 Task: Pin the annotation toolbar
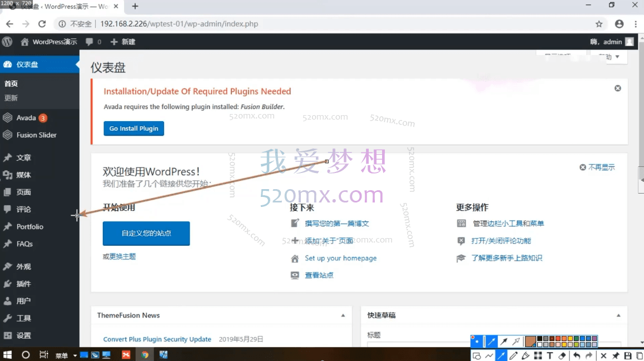615,355
